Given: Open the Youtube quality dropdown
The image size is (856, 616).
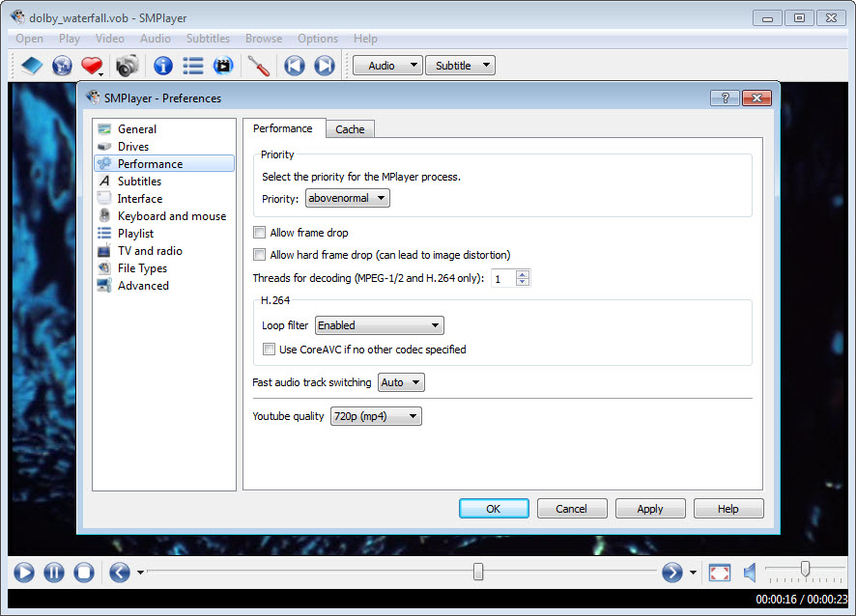Looking at the screenshot, I should pyautogui.click(x=376, y=416).
